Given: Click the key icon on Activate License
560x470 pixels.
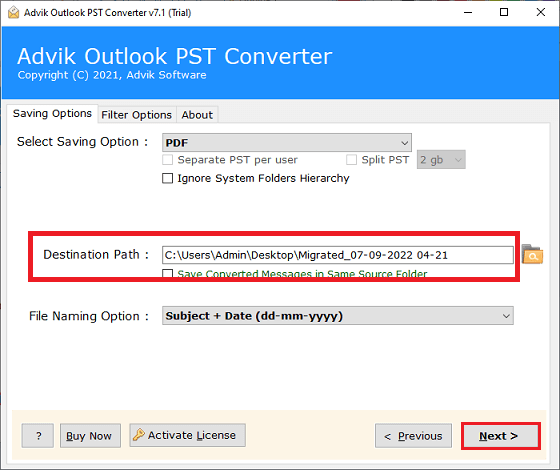Looking at the screenshot, I should click(x=139, y=435).
